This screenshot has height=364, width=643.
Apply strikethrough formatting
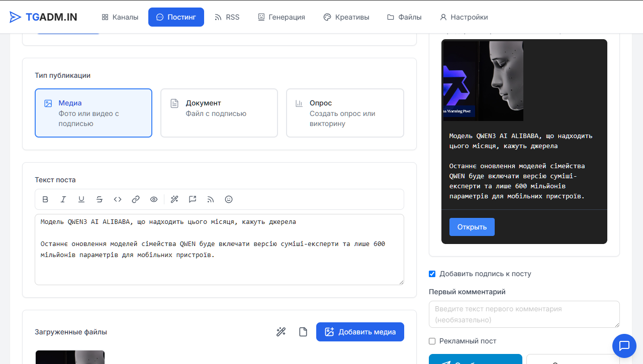(x=100, y=199)
